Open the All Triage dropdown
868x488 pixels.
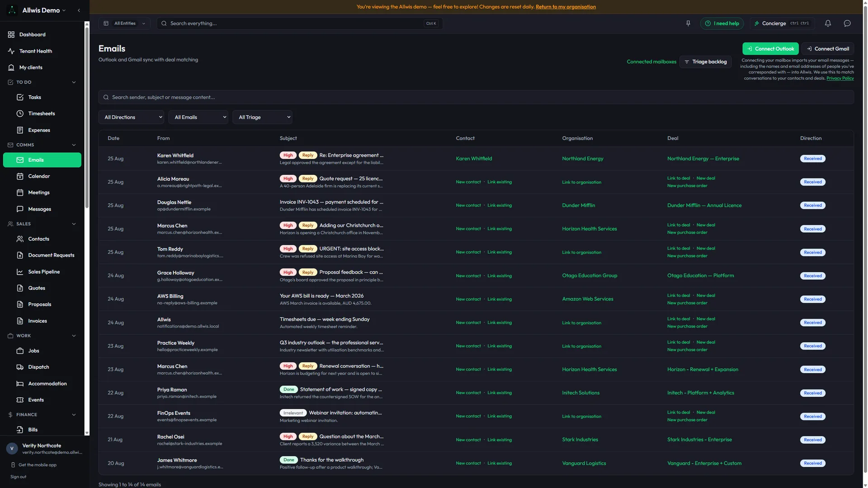point(262,117)
